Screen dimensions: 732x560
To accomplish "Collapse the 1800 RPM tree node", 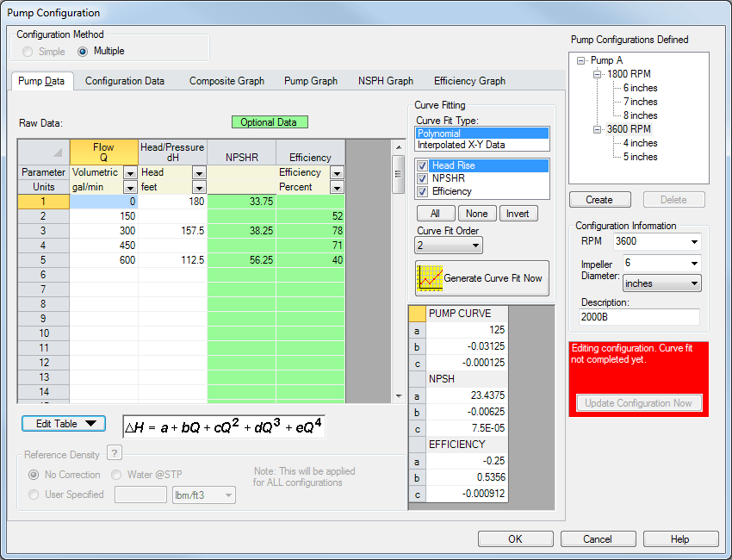I will (597, 74).
